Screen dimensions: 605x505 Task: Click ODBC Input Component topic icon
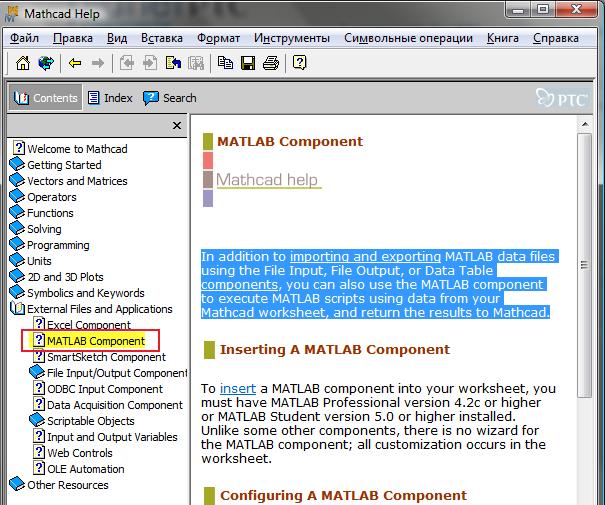(39, 388)
